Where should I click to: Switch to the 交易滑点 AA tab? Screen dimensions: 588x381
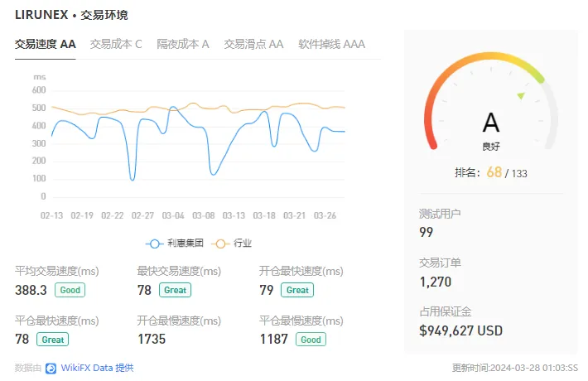(253, 44)
